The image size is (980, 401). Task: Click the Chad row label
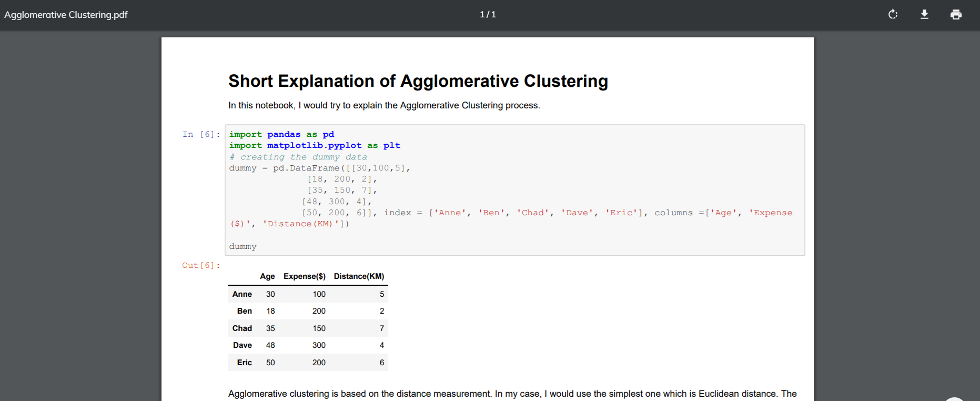click(x=242, y=328)
